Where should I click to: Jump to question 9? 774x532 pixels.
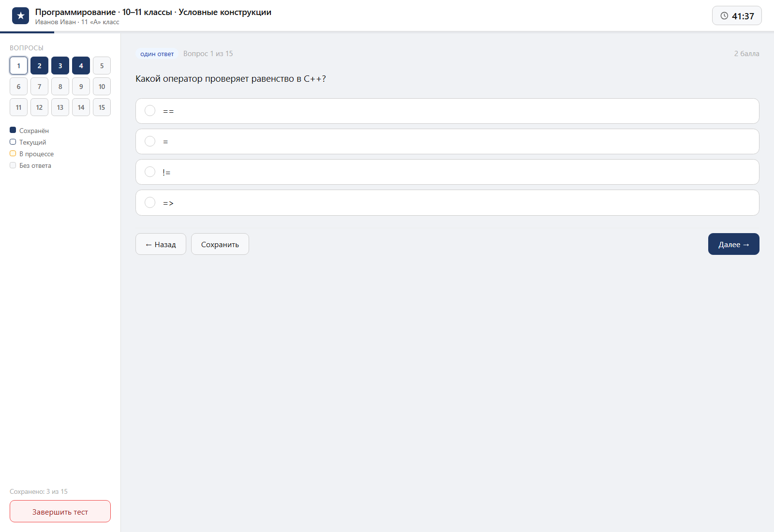(x=81, y=87)
